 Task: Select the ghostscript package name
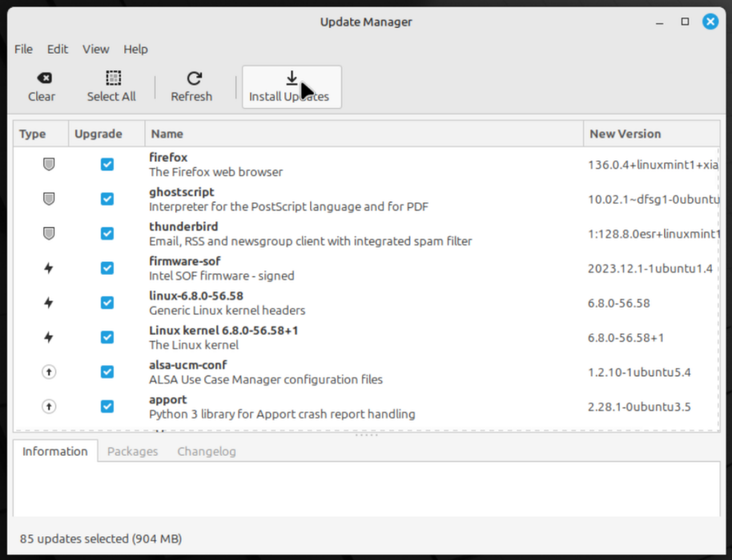[182, 192]
